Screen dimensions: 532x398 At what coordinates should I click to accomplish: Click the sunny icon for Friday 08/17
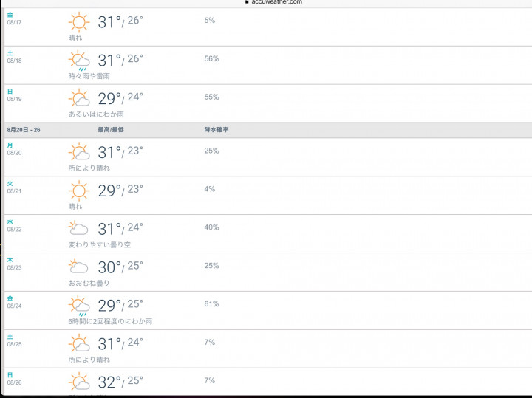point(79,21)
